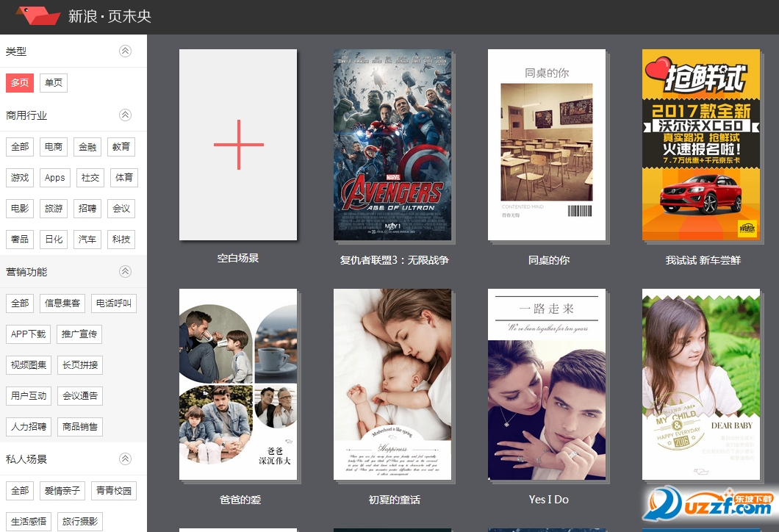This screenshot has width=779, height=532.
Task: Select the 人力招聘 marketing filter
Action: coord(29,427)
